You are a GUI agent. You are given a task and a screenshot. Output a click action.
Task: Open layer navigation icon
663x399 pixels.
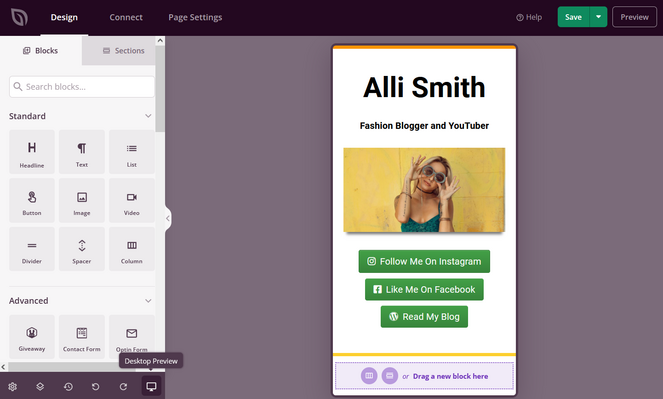coord(40,386)
